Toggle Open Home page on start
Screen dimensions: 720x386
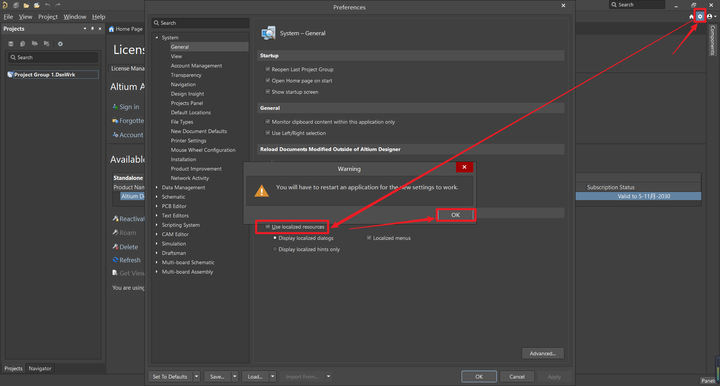268,80
